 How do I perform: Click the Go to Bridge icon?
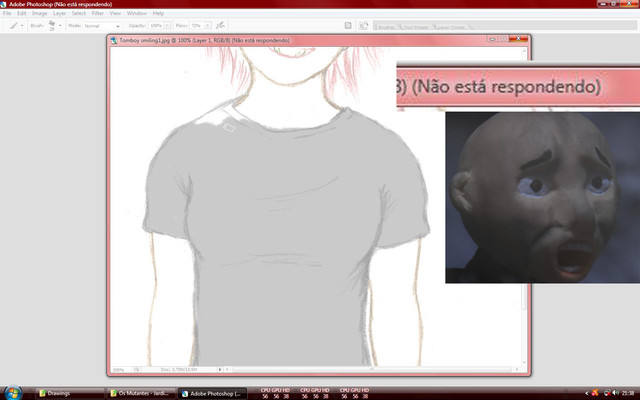coord(363,25)
